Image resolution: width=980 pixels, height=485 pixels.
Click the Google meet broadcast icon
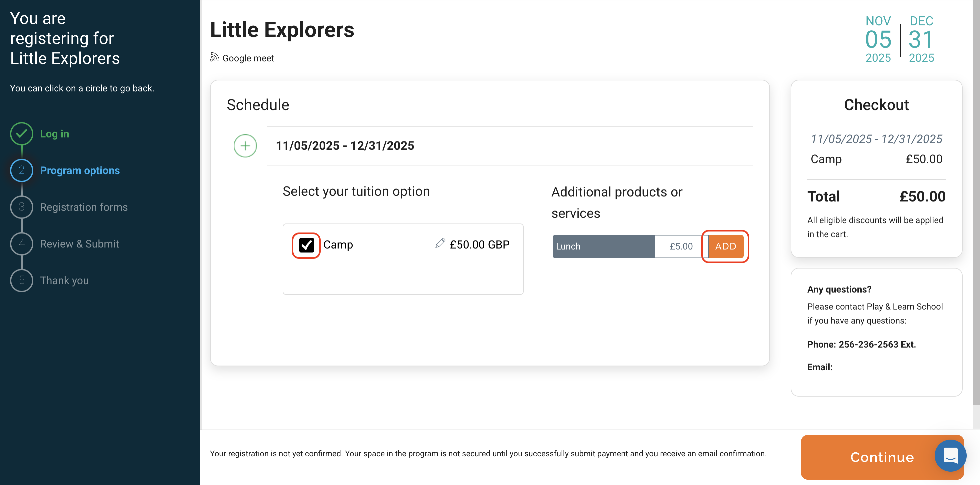click(x=215, y=57)
